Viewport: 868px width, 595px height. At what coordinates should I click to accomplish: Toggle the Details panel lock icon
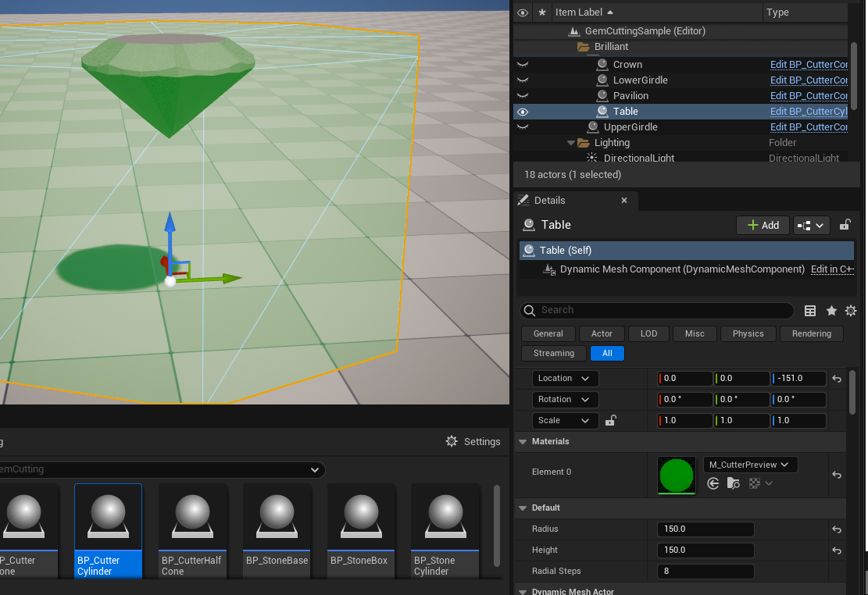coord(845,225)
